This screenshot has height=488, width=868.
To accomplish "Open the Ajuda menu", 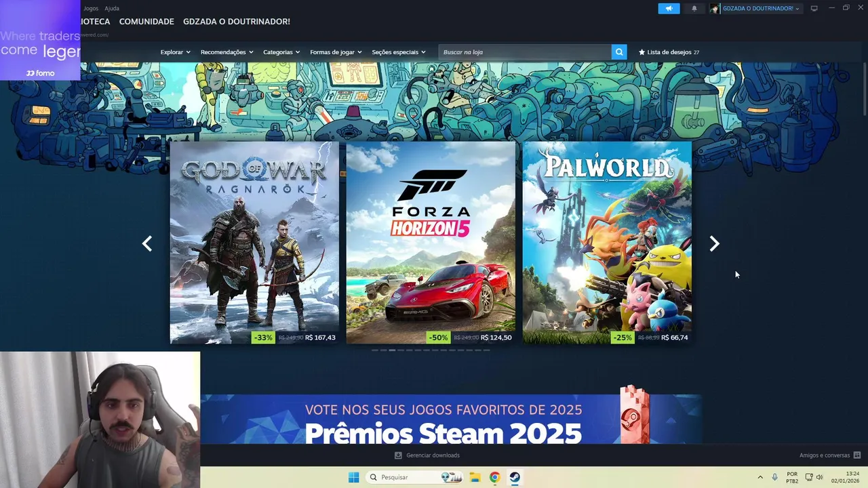I will point(112,8).
